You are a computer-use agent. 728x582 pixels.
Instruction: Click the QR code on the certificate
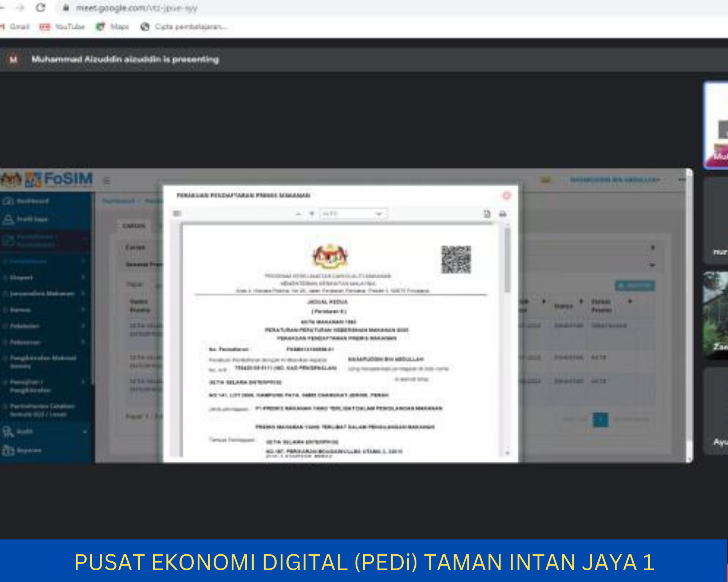(456, 259)
